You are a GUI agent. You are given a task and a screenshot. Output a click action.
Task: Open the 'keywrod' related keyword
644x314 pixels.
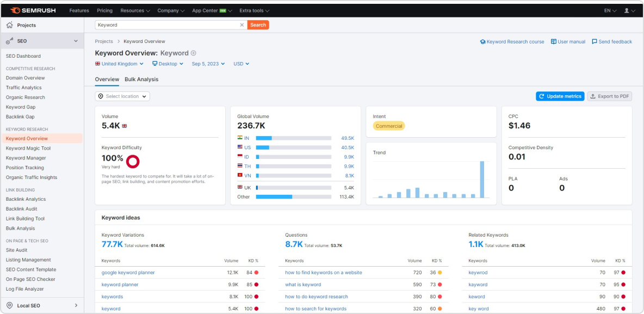(x=478, y=273)
